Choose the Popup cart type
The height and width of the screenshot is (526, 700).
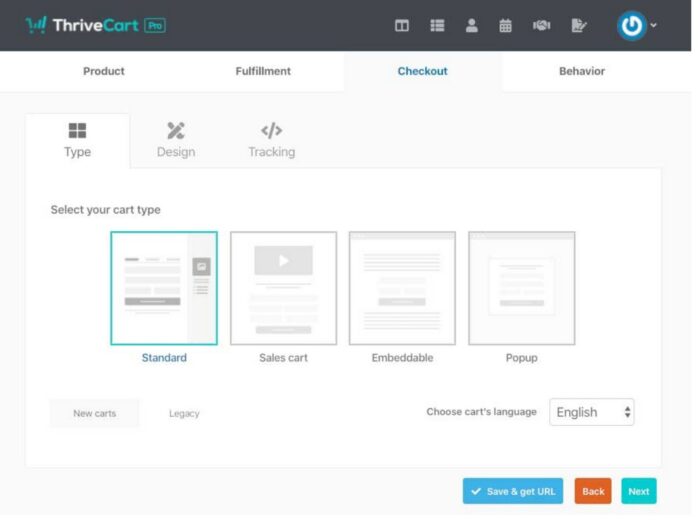(521, 288)
